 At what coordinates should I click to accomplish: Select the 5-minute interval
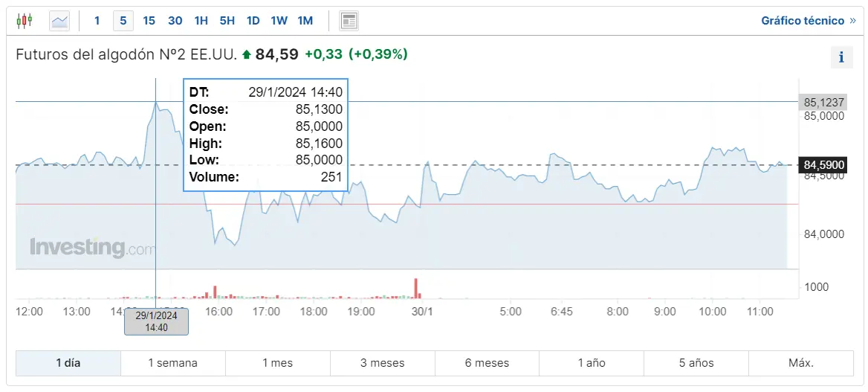(123, 21)
